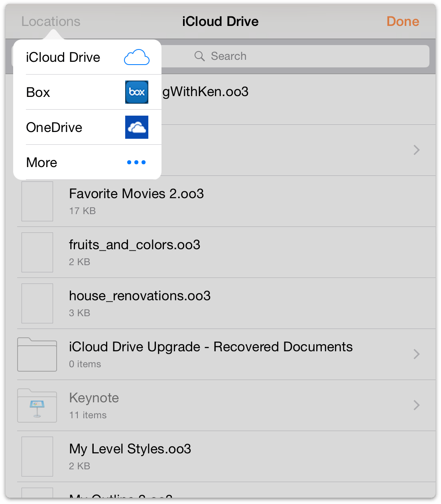Open chevron of the partially hidden folder row
441x504 pixels.
point(417,150)
